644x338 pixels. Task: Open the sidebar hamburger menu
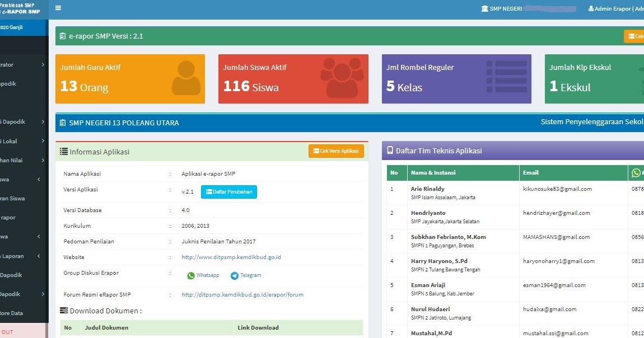click(58, 8)
